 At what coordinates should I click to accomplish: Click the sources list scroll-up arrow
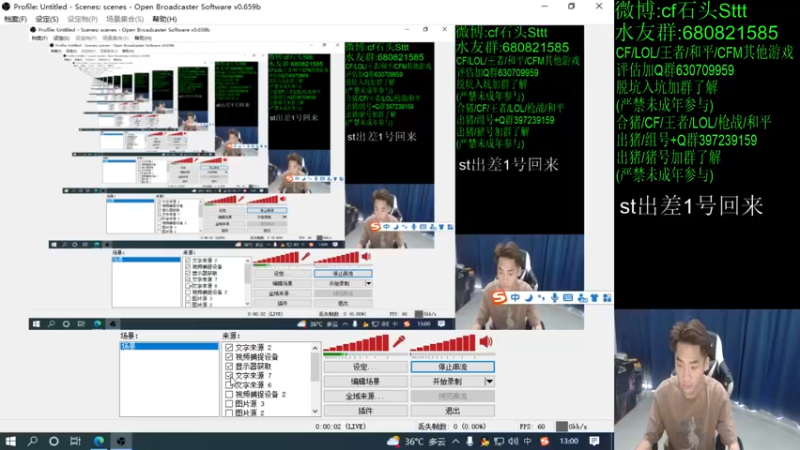coord(315,348)
